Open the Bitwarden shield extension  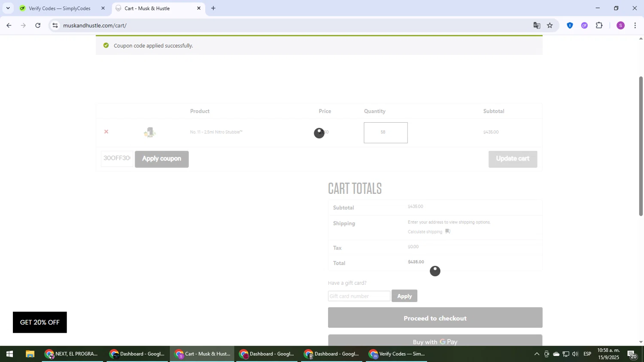(570, 26)
